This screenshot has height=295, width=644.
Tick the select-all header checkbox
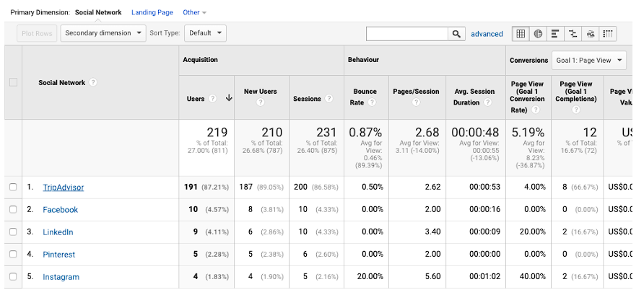[x=13, y=82]
